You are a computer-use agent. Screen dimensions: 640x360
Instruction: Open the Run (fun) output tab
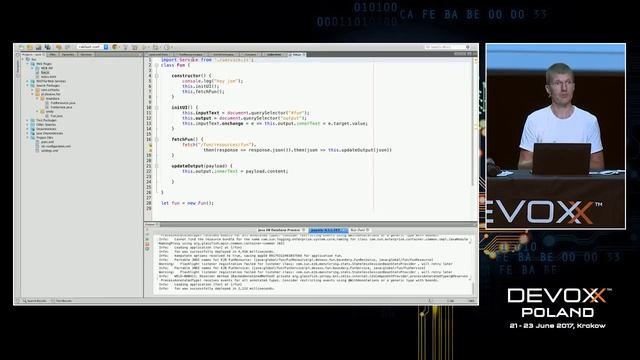click(360, 230)
